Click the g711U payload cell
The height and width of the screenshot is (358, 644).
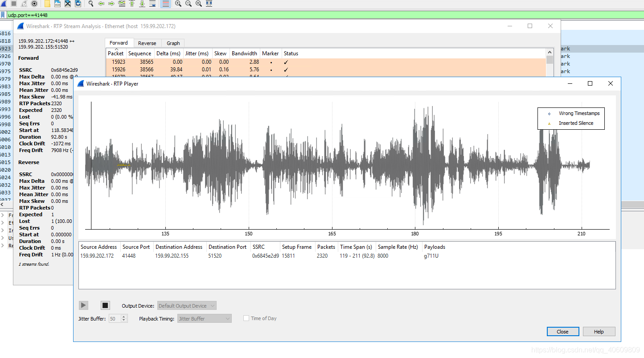431,256
